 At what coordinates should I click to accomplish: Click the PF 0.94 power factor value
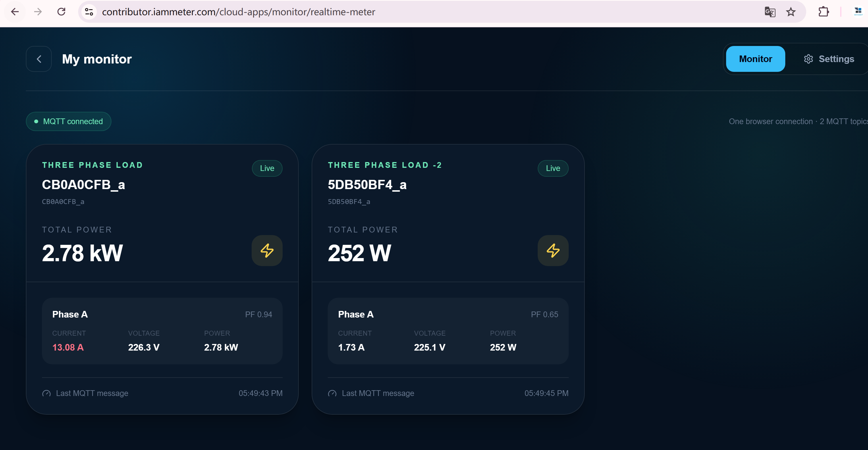[259, 314]
